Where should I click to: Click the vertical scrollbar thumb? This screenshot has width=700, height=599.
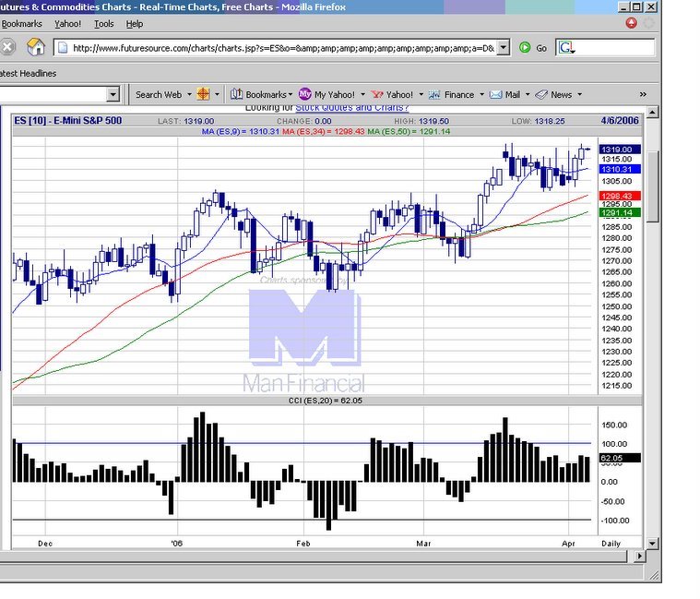coord(653,186)
